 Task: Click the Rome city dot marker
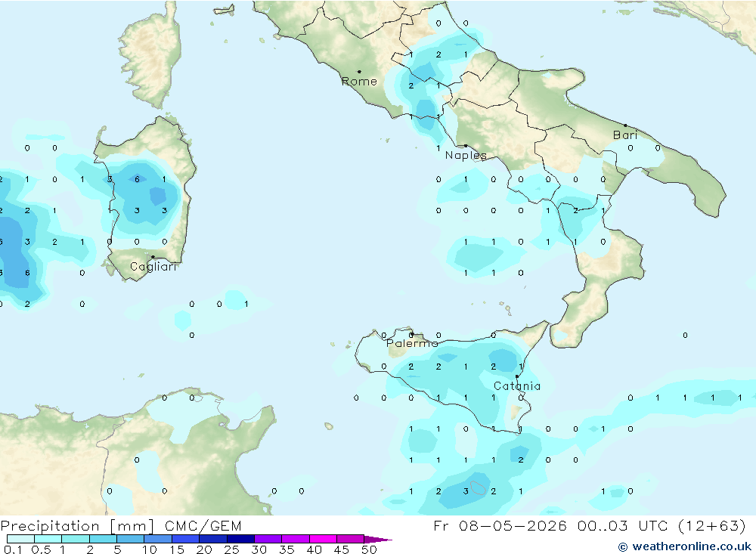pyautogui.click(x=359, y=72)
